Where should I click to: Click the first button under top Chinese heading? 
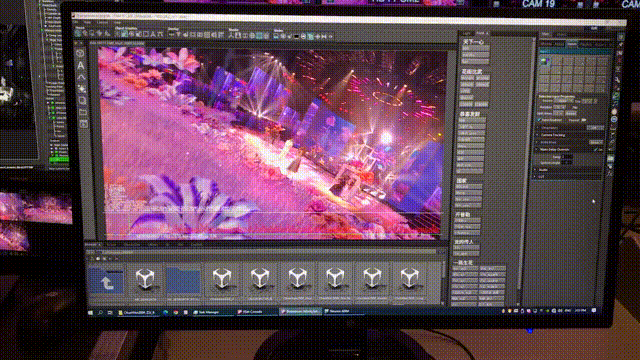[475, 49]
